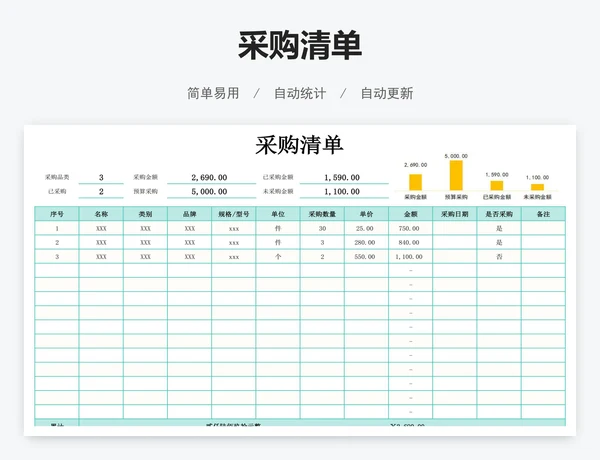The height and width of the screenshot is (460, 600).
Task: Click 金额 cell 750.00
Action: (x=411, y=228)
